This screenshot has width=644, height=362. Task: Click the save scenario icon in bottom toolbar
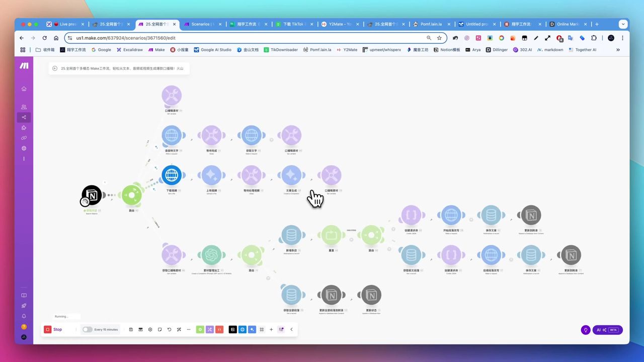point(131,329)
